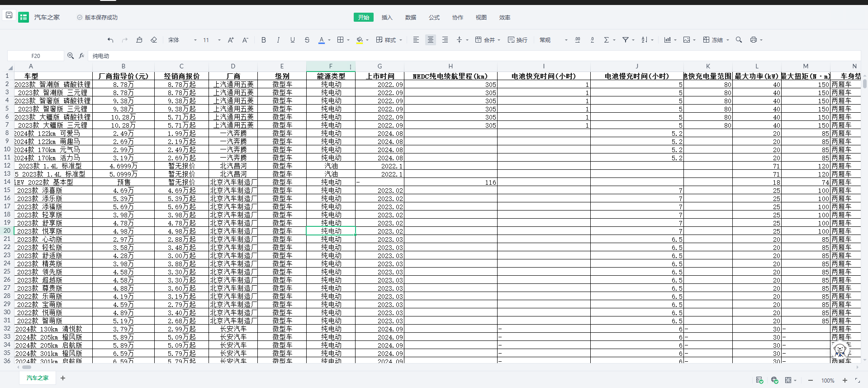
Task: Click the fx function icon
Action: click(81, 56)
